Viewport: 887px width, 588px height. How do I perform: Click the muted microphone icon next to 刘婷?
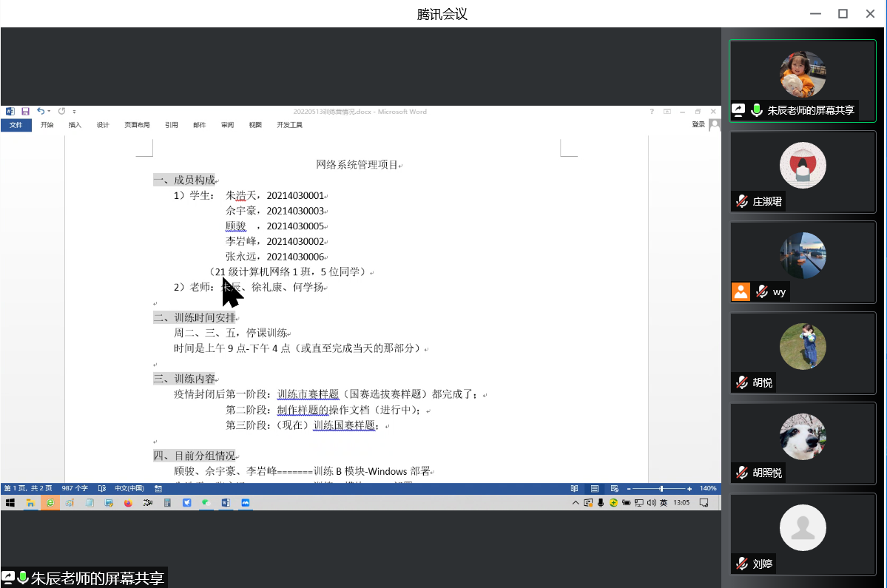click(741, 564)
